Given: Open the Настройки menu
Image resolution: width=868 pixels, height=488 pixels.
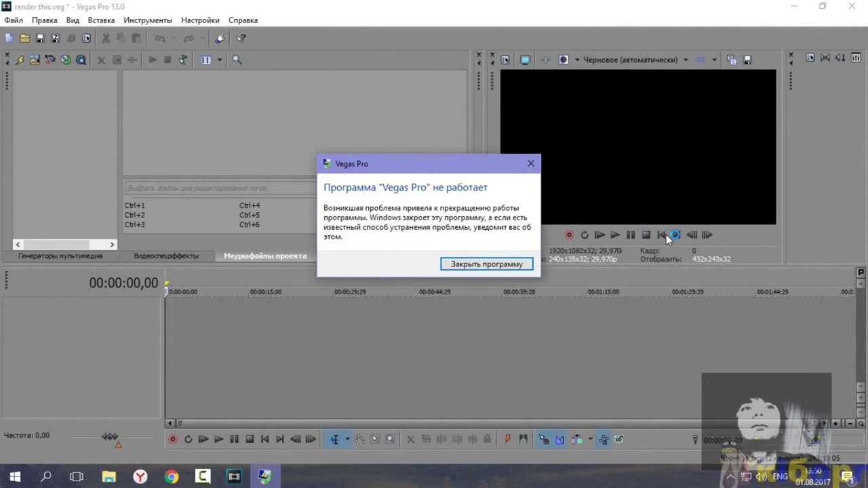Looking at the screenshot, I should coord(200,20).
